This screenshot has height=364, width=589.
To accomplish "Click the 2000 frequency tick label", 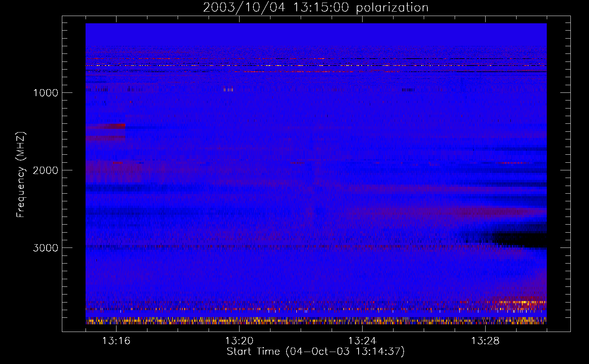I will (46, 170).
